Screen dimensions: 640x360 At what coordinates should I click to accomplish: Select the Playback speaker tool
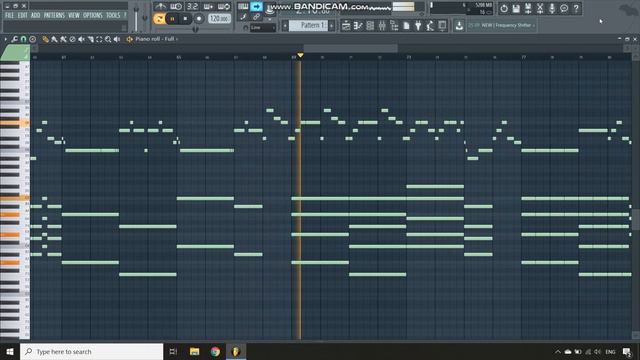117,39
